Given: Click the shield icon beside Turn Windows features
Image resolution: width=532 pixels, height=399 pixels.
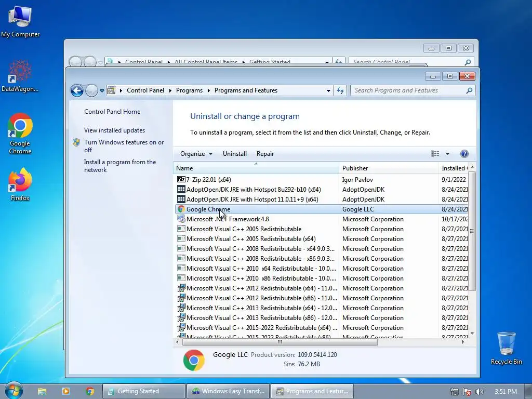Looking at the screenshot, I should click(x=76, y=142).
